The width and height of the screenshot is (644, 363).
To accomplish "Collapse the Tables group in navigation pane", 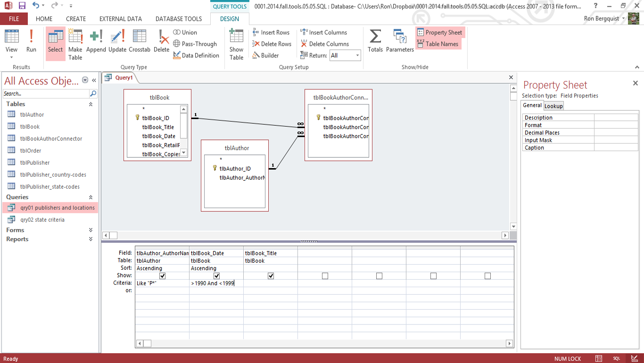I will (91, 104).
